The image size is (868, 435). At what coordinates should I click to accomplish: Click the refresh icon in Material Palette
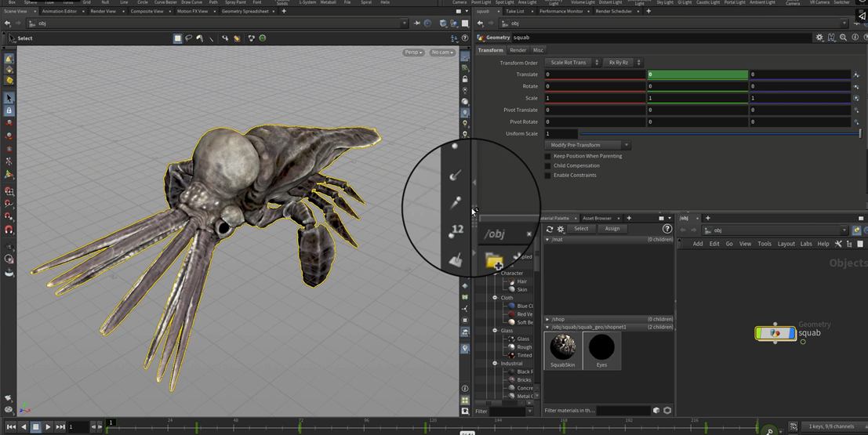click(x=549, y=229)
